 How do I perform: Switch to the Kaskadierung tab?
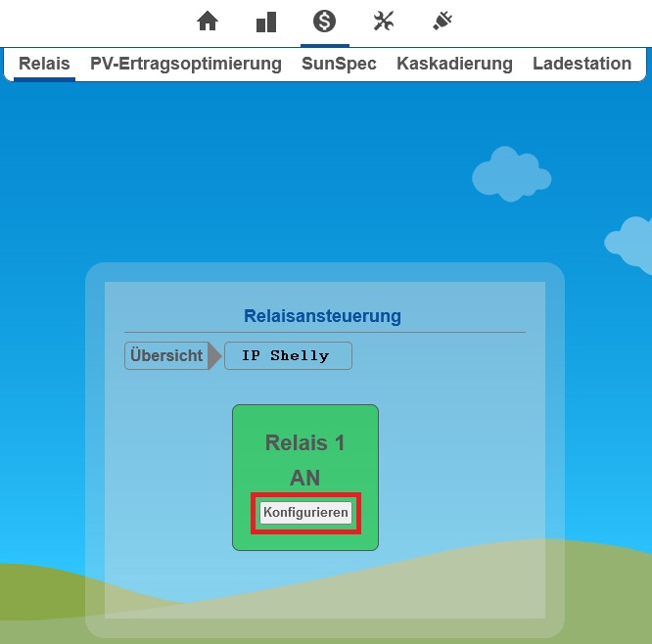454,64
